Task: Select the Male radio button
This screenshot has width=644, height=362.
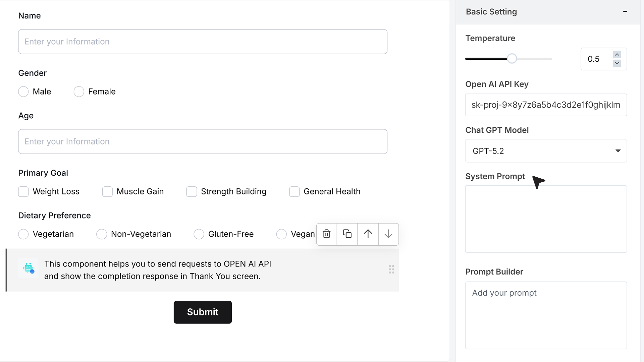Action: 23,92
